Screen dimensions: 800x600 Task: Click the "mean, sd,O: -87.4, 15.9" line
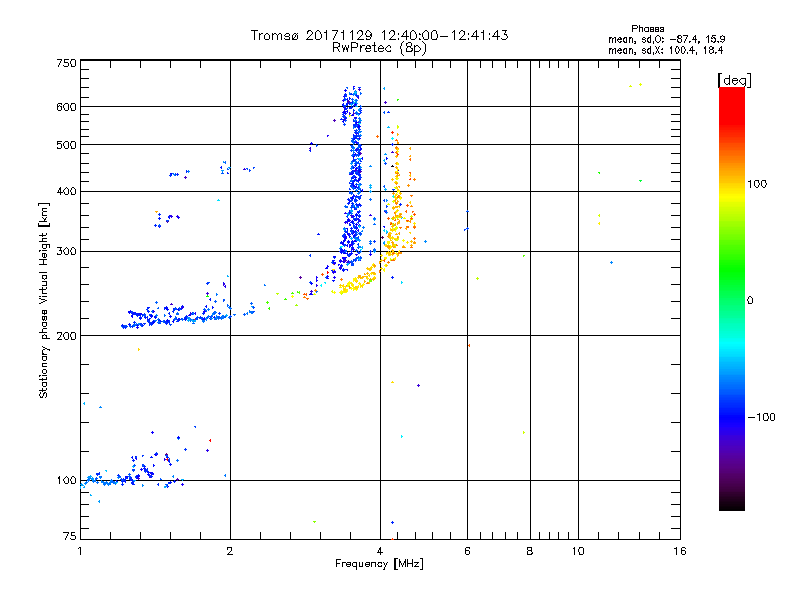click(x=666, y=39)
